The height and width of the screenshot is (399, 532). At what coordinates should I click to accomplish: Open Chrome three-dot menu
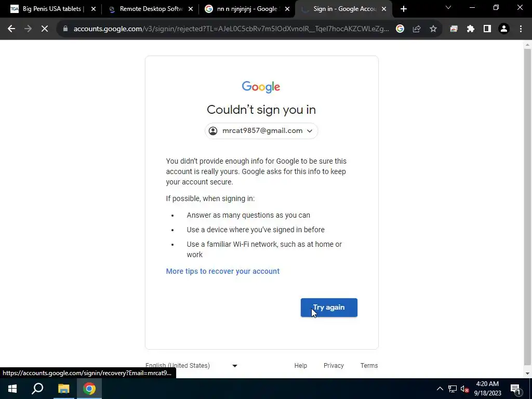[x=521, y=29]
